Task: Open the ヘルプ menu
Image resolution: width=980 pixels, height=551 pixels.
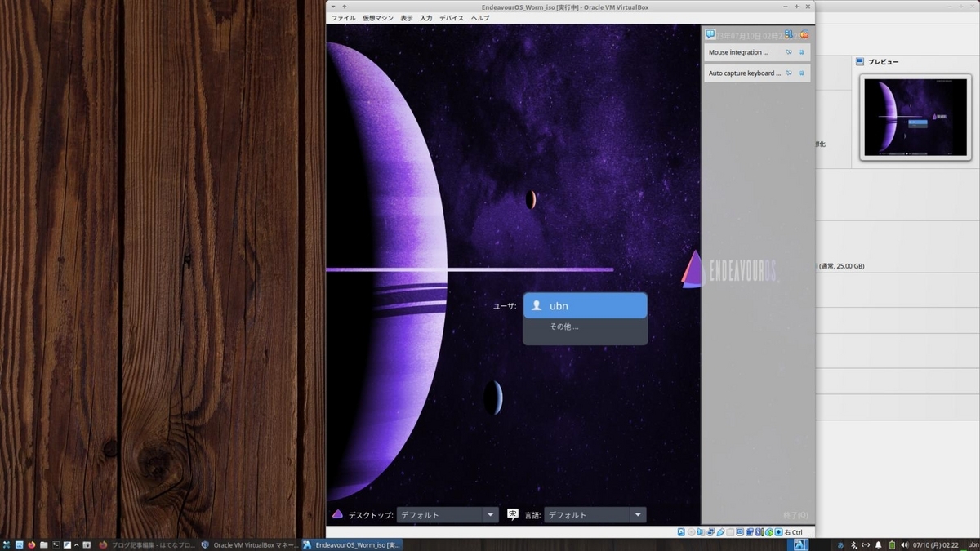Action: pyautogui.click(x=480, y=18)
